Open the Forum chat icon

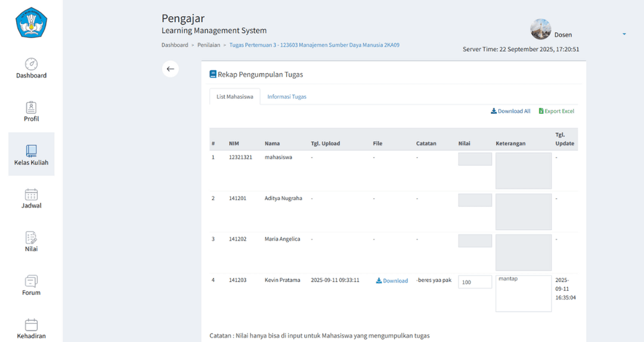(x=31, y=281)
